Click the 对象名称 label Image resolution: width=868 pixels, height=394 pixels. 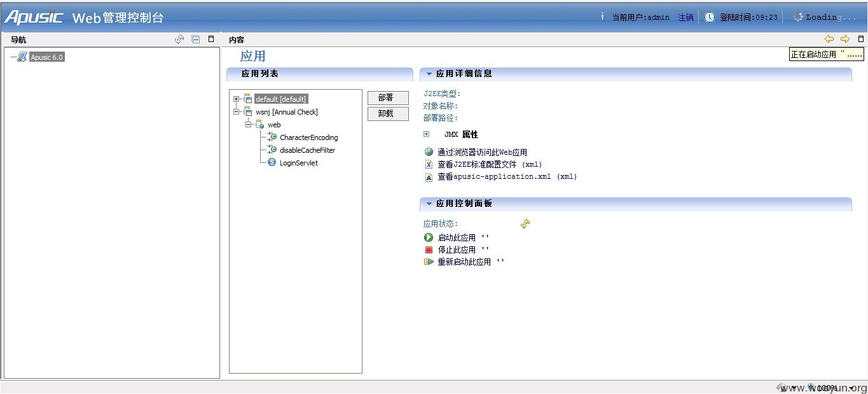click(x=441, y=106)
